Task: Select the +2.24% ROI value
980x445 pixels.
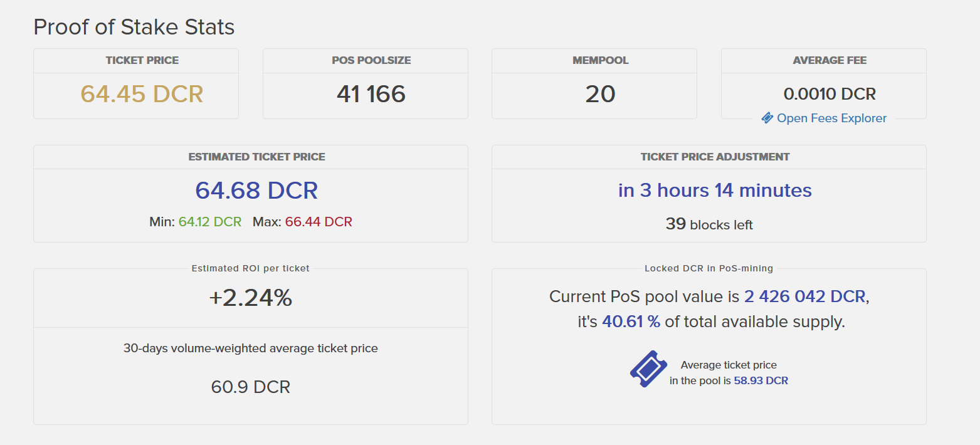Action: (251, 298)
